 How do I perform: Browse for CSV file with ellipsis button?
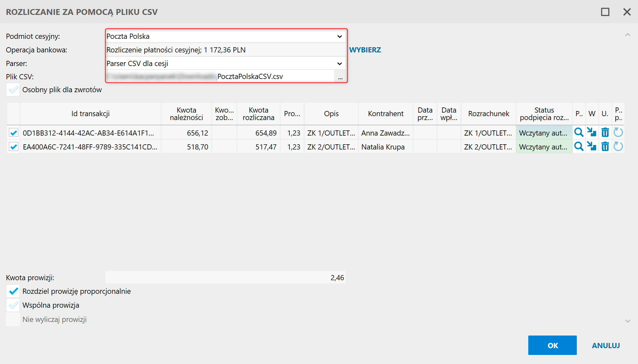(340, 77)
